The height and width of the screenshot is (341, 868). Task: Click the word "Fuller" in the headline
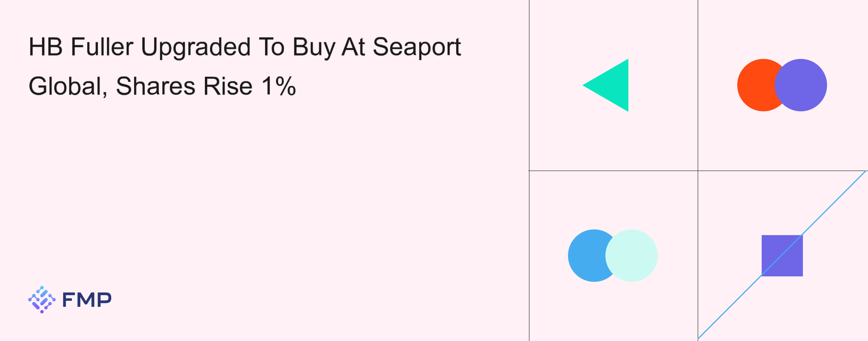coord(102,47)
